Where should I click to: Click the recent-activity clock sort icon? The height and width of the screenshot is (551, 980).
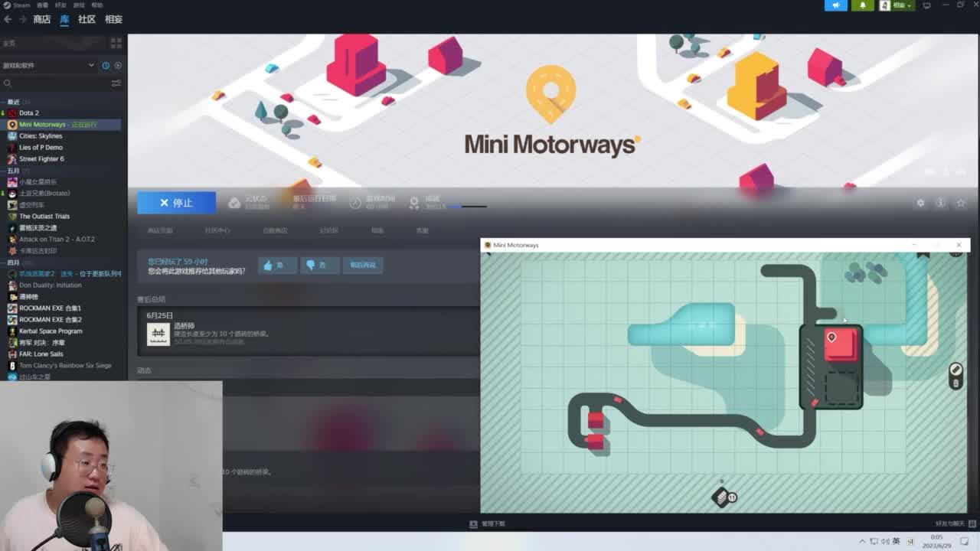[x=106, y=65]
